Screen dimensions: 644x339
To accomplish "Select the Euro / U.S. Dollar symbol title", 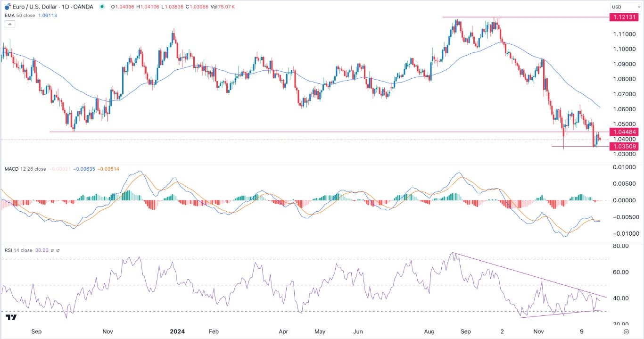I will click(x=35, y=7).
